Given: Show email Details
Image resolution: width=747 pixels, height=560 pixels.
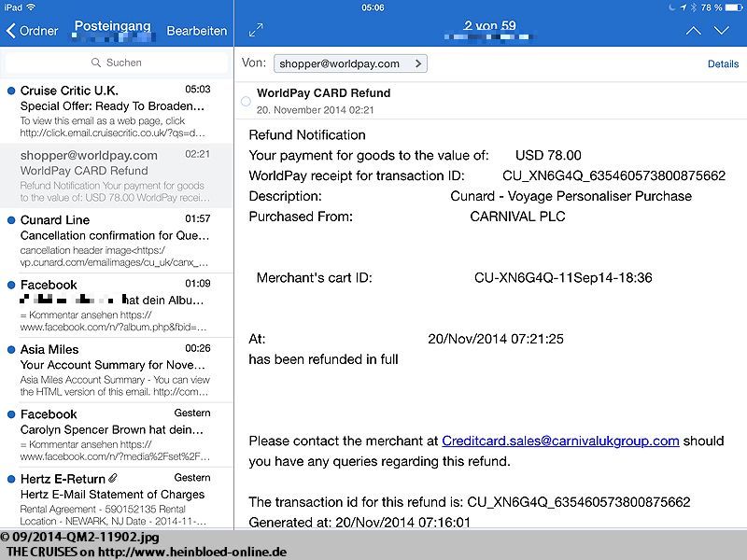Looking at the screenshot, I should click(723, 63).
